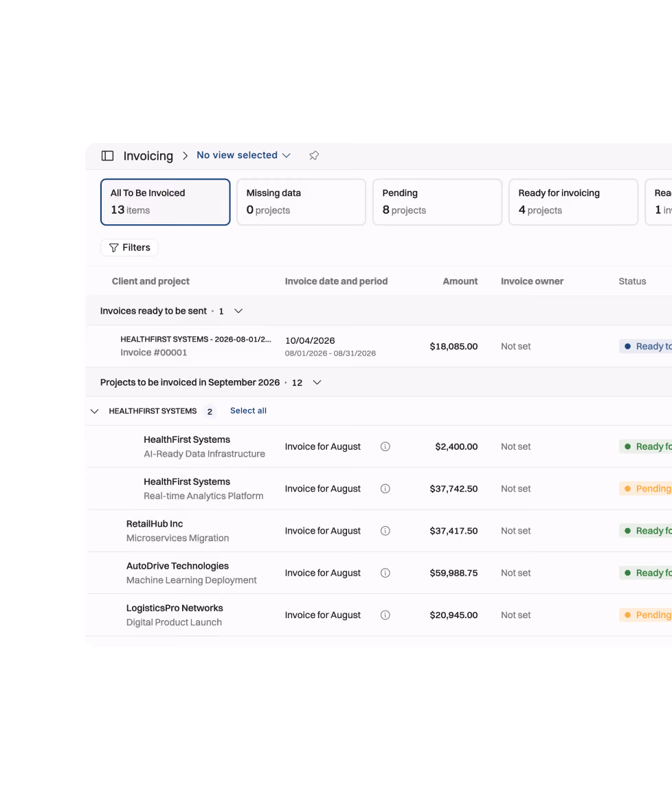Click the $18,085.00 amount
This screenshot has height=788, width=672.
pos(453,347)
